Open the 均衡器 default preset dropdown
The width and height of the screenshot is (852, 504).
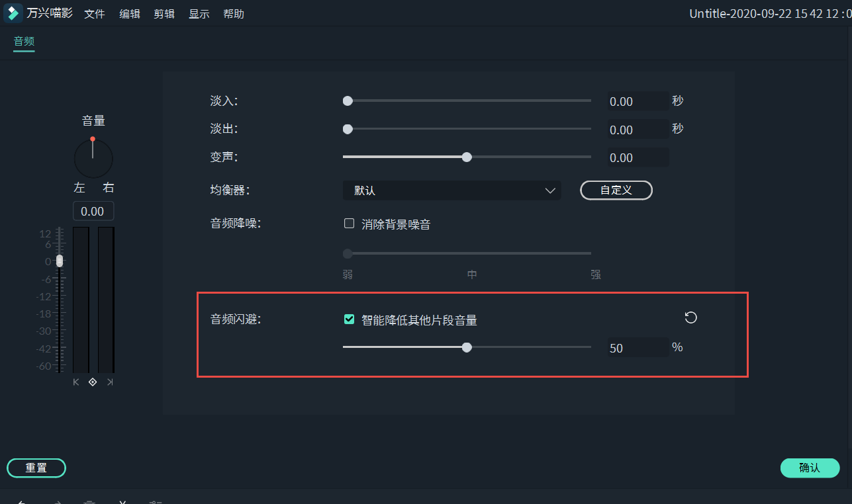(x=452, y=190)
